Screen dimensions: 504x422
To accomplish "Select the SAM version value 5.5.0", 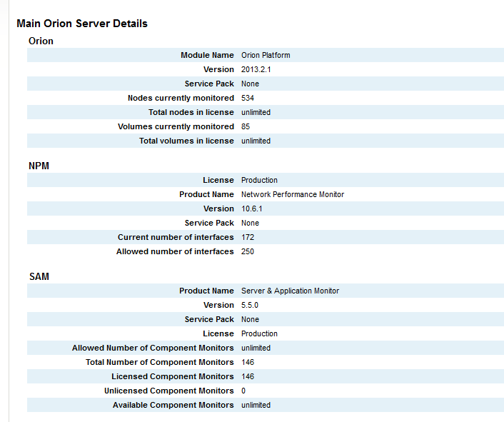I will tap(250, 305).
